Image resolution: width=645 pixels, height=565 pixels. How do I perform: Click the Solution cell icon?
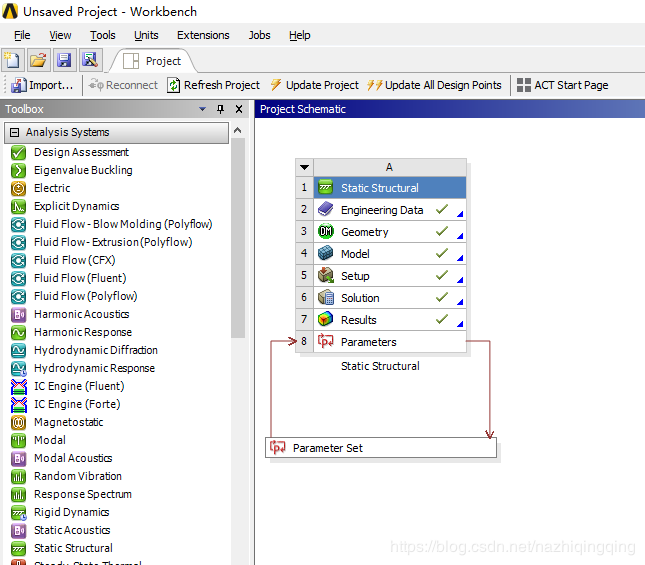[326, 298]
